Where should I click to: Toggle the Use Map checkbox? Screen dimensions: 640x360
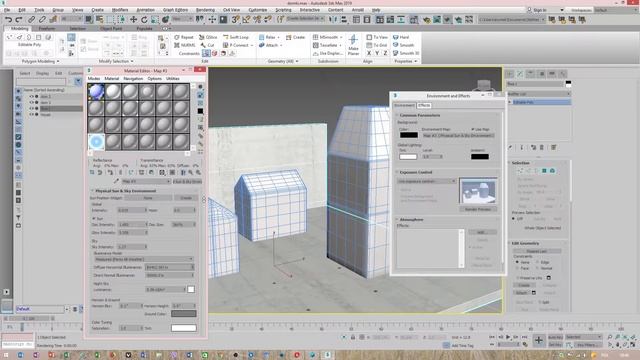[x=473, y=129]
